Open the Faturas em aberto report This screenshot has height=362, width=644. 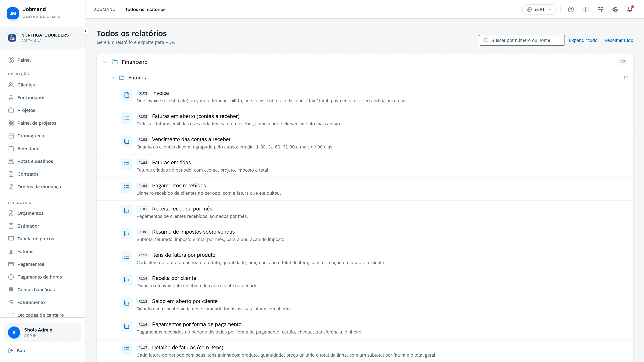coord(365,120)
